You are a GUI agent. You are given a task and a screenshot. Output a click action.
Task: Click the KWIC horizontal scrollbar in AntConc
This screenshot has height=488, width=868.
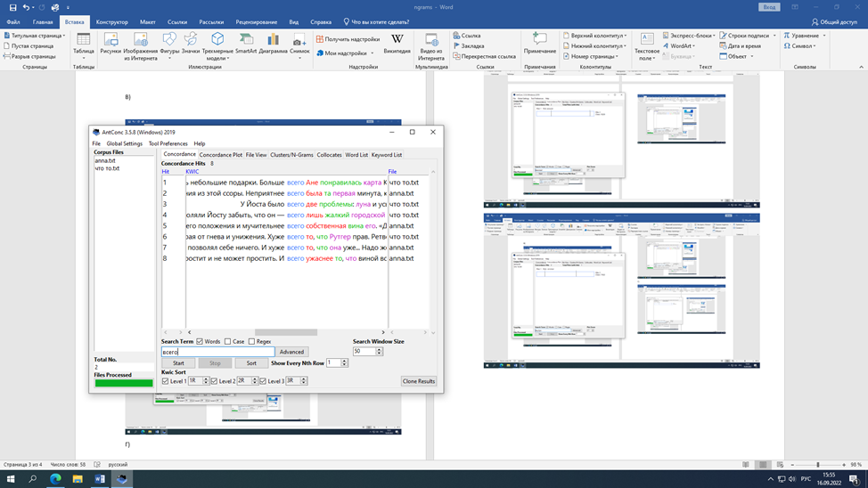(x=286, y=332)
